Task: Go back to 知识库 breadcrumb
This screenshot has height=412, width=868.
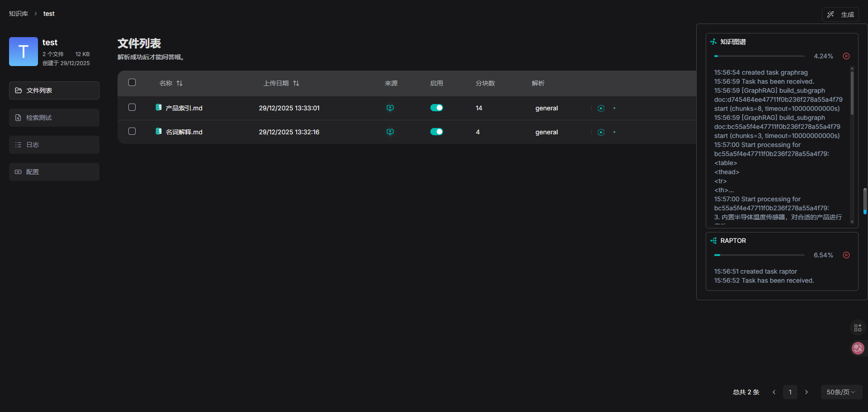Action: point(19,14)
